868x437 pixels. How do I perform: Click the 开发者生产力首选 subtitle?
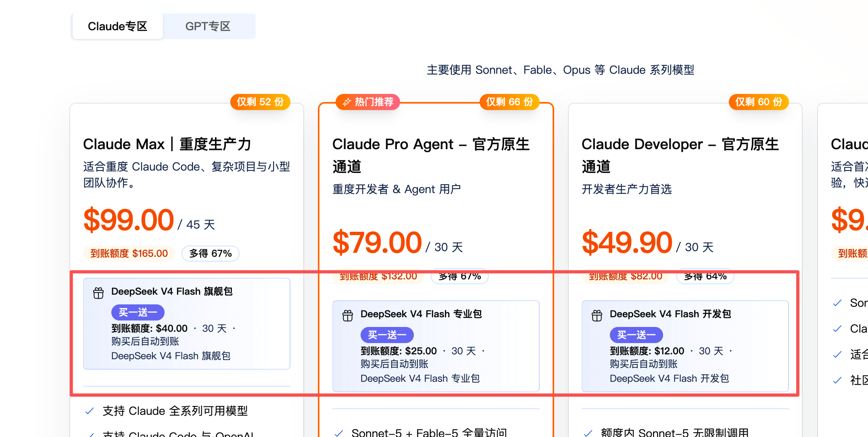[627, 189]
